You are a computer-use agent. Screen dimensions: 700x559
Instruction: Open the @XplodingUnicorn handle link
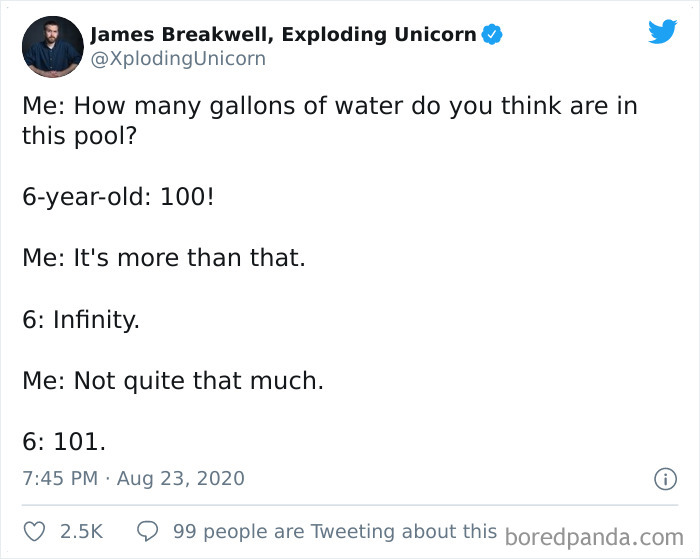[x=178, y=58]
